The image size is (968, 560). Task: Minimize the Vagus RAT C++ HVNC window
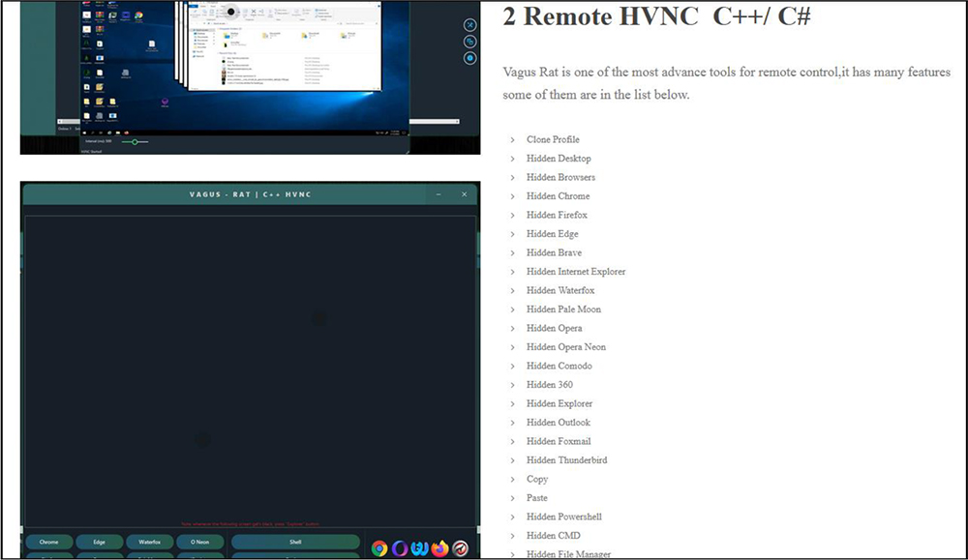pos(439,194)
